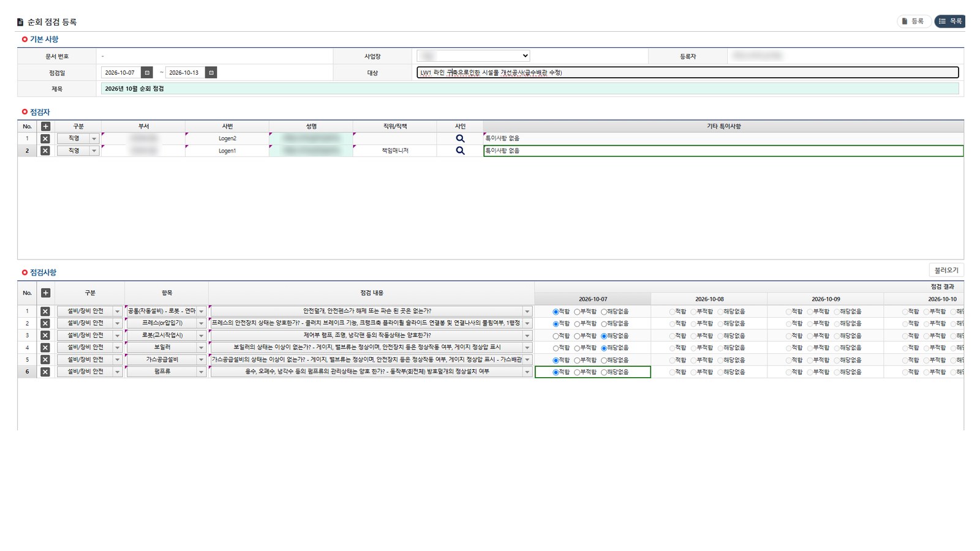Select 적합 for 로봇(교시작업시) row on 2026-10-07
980x551 pixels.
[556, 336]
